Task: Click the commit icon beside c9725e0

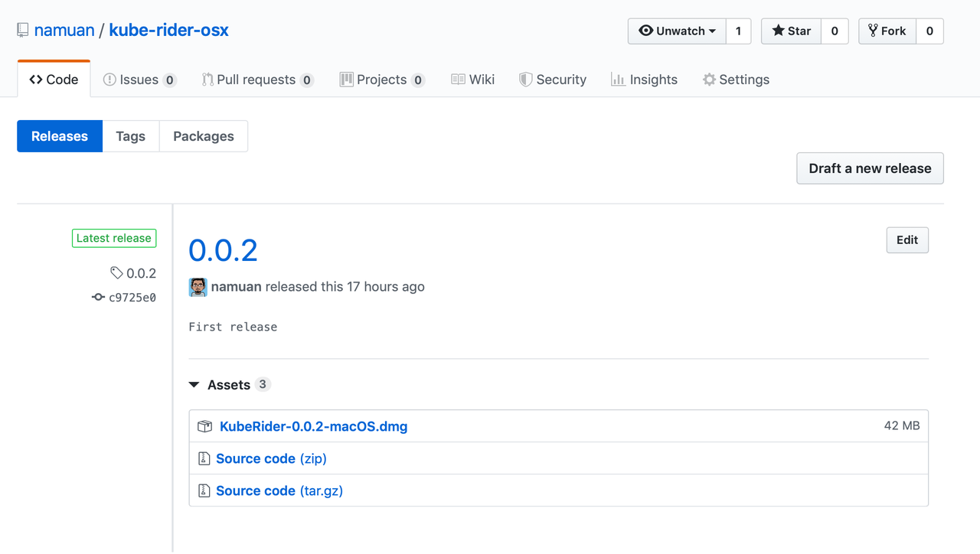Action: [98, 297]
